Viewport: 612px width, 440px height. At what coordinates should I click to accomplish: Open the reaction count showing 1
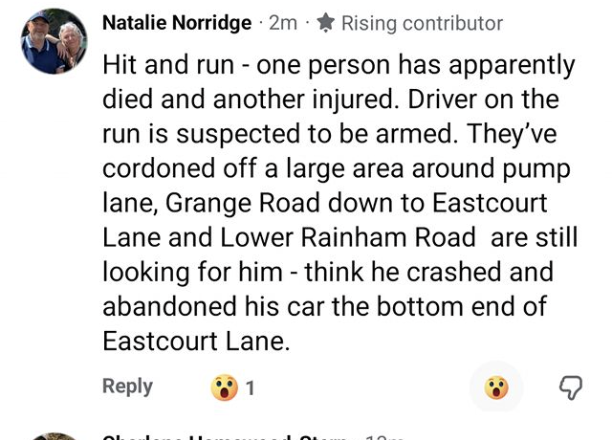point(250,388)
